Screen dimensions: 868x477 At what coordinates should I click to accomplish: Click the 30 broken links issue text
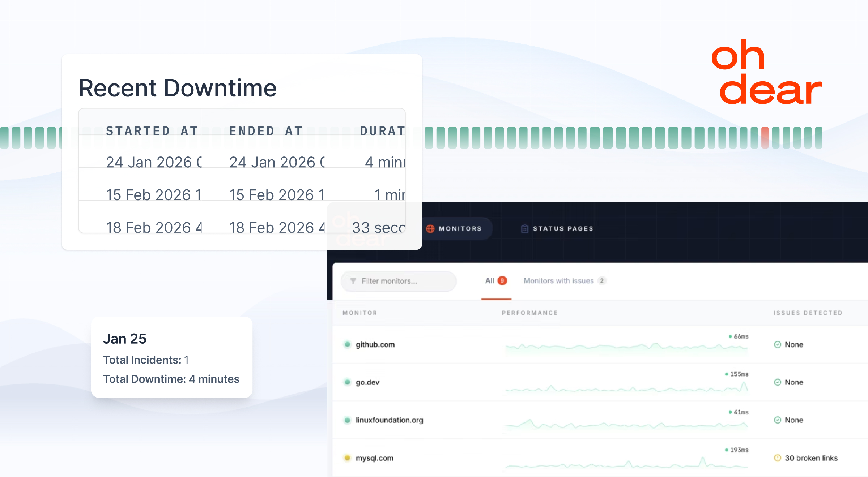click(811, 458)
